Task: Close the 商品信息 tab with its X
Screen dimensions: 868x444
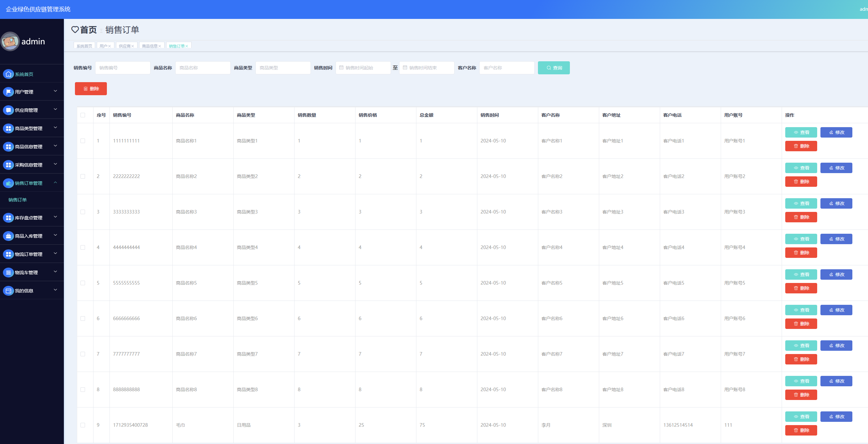Action: [160, 46]
